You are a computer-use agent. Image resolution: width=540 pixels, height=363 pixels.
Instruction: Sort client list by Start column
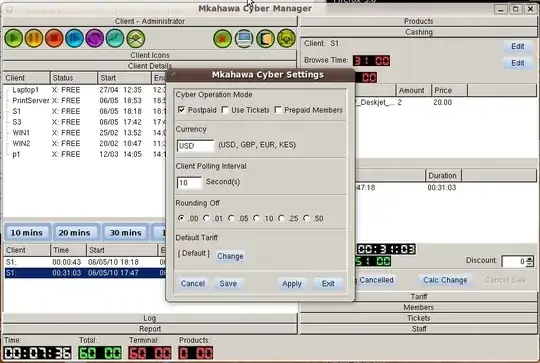coord(124,78)
